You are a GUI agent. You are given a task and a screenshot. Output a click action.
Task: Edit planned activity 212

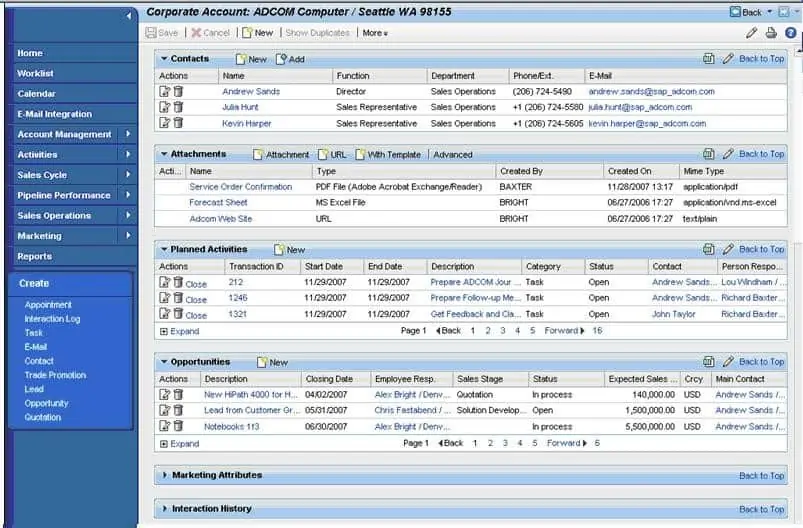coord(164,282)
